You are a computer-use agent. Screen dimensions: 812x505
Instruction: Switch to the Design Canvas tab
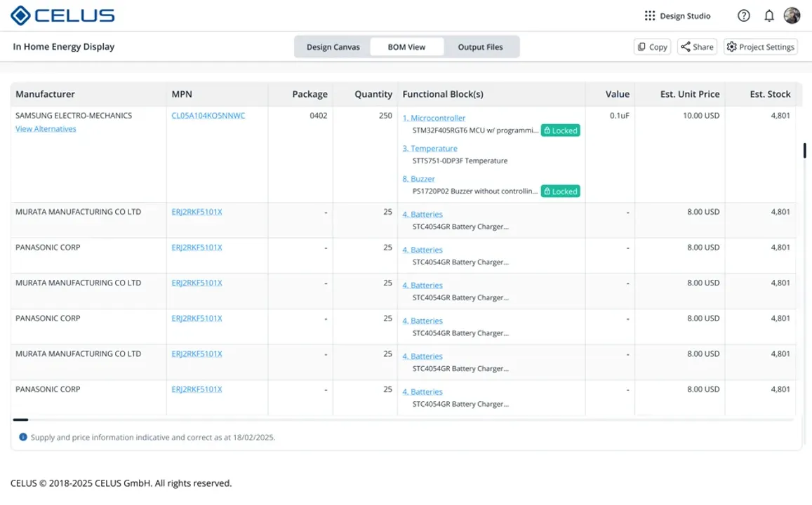click(x=333, y=47)
